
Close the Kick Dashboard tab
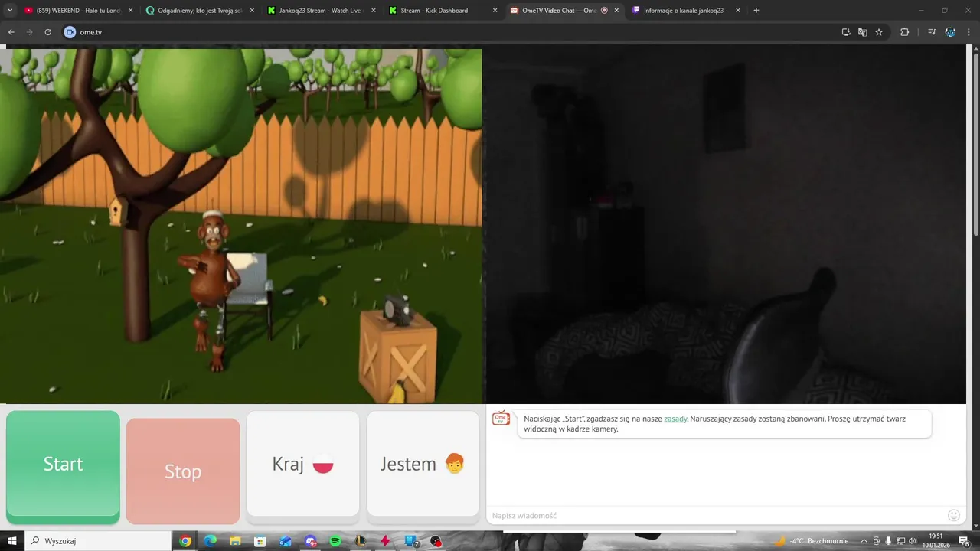495,11
